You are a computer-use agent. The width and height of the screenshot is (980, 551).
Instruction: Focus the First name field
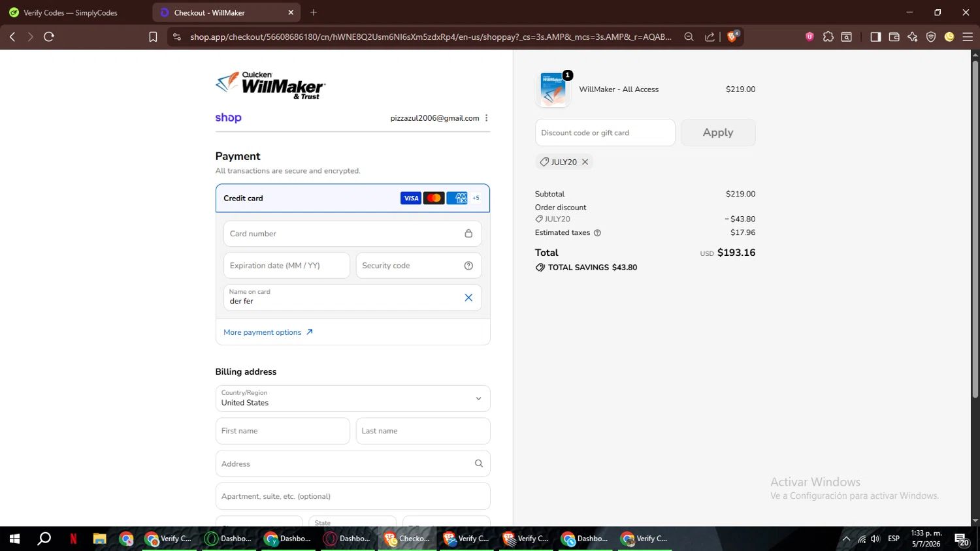click(283, 431)
